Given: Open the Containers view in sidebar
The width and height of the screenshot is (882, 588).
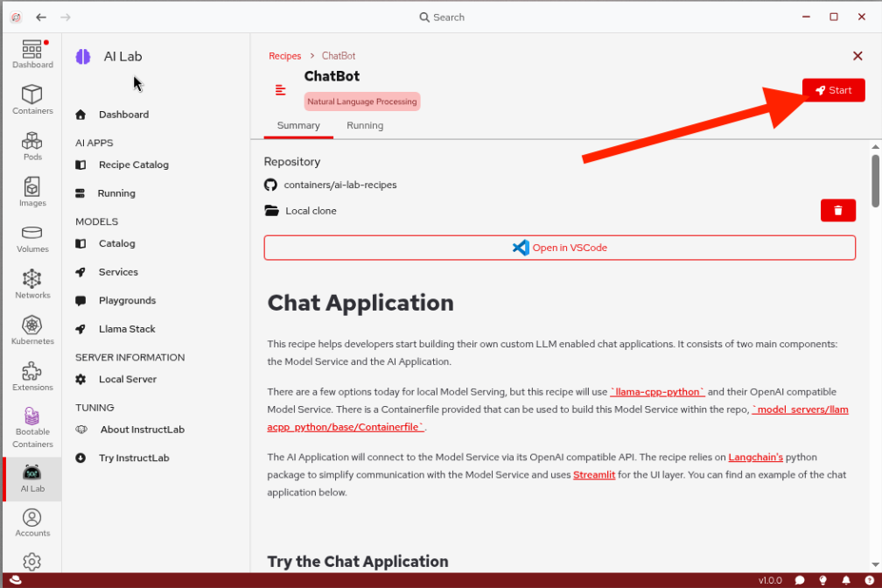Looking at the screenshot, I should pyautogui.click(x=31, y=100).
